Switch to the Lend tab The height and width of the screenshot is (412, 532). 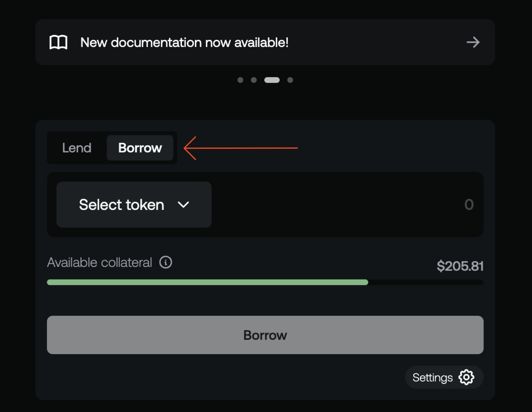(77, 148)
